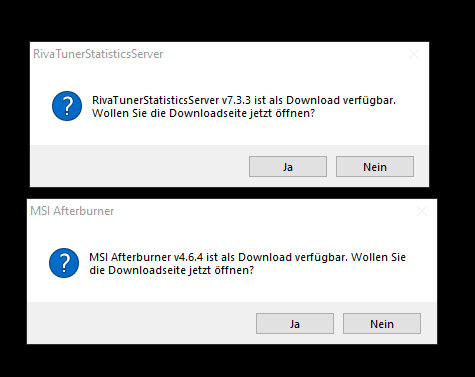Screen dimensions: 475x377
Task: Click the empty title bar area of MSI Afterburner dialog
Action: (x=263, y=211)
